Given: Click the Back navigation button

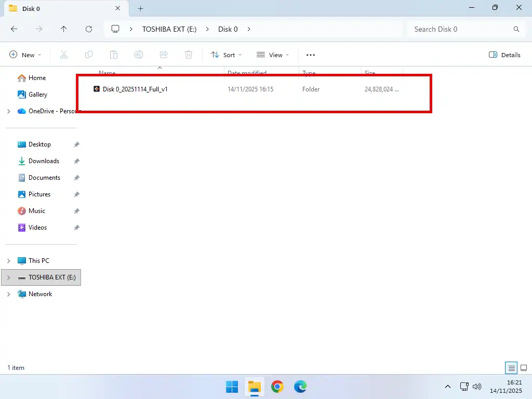Looking at the screenshot, I should (14, 29).
